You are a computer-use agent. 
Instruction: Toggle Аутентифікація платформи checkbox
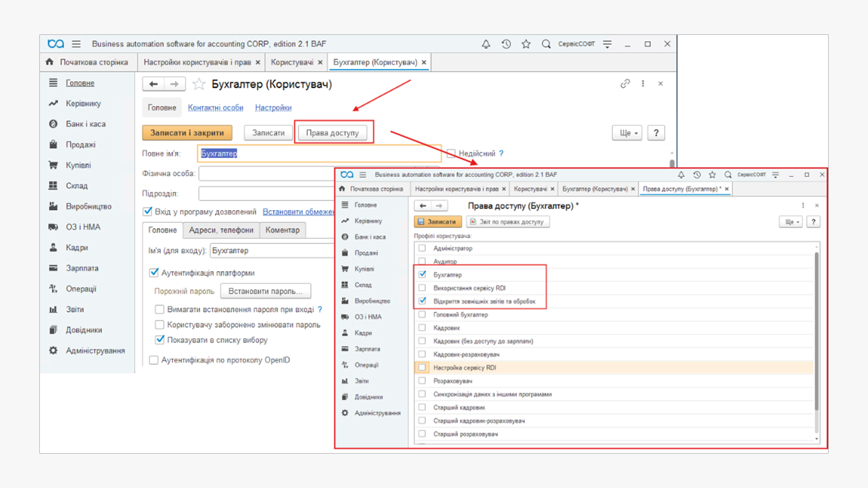coord(154,272)
